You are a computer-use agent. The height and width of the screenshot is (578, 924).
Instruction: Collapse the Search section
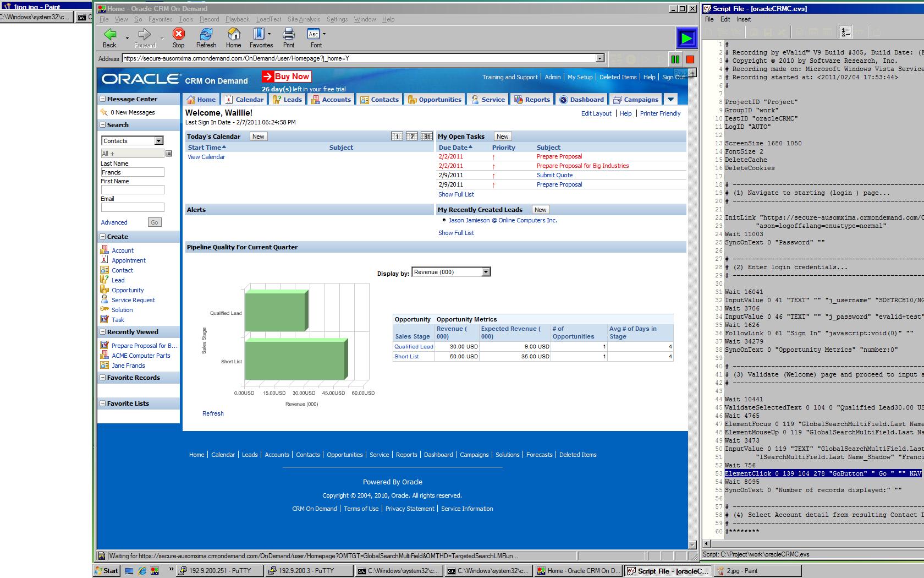click(x=103, y=125)
